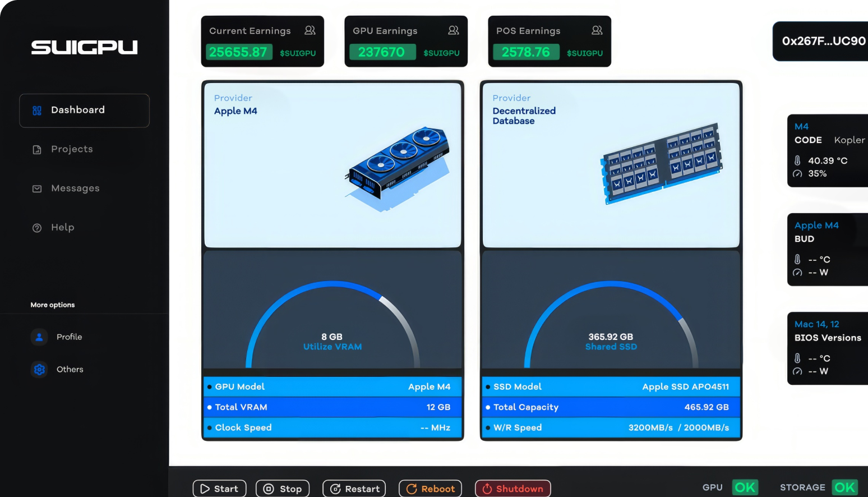Click the Restart button

coord(354,489)
